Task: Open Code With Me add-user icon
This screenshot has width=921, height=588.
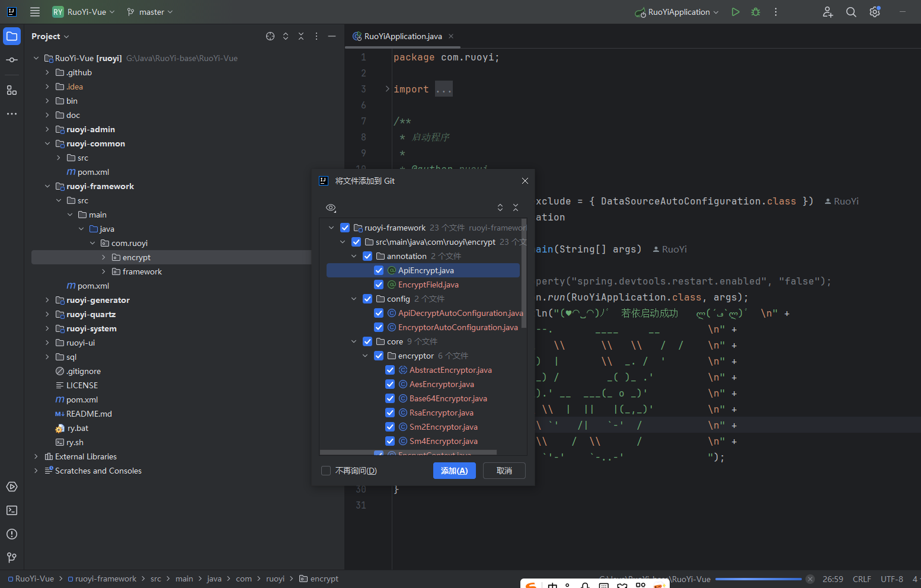Action: 828,12
